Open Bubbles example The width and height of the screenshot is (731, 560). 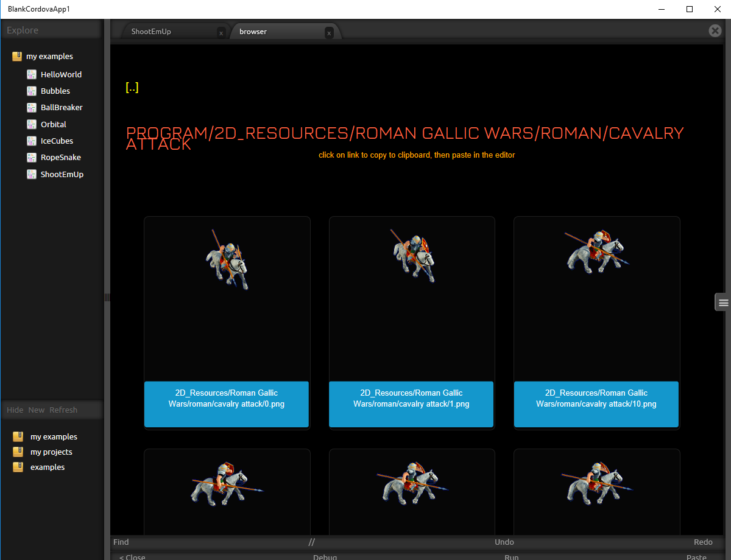point(55,91)
